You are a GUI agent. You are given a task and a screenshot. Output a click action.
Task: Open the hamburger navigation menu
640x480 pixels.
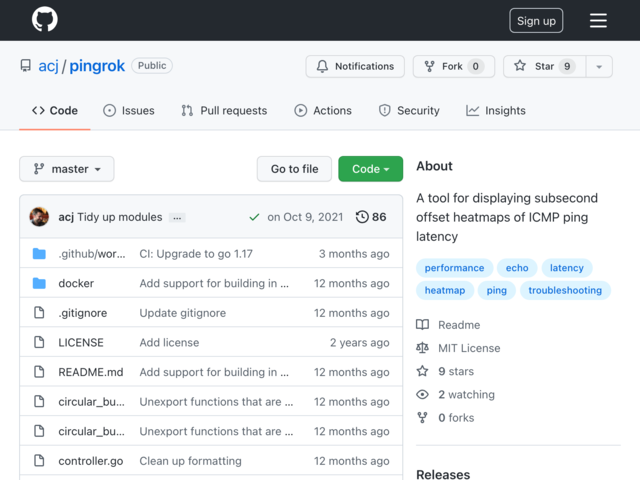click(598, 20)
